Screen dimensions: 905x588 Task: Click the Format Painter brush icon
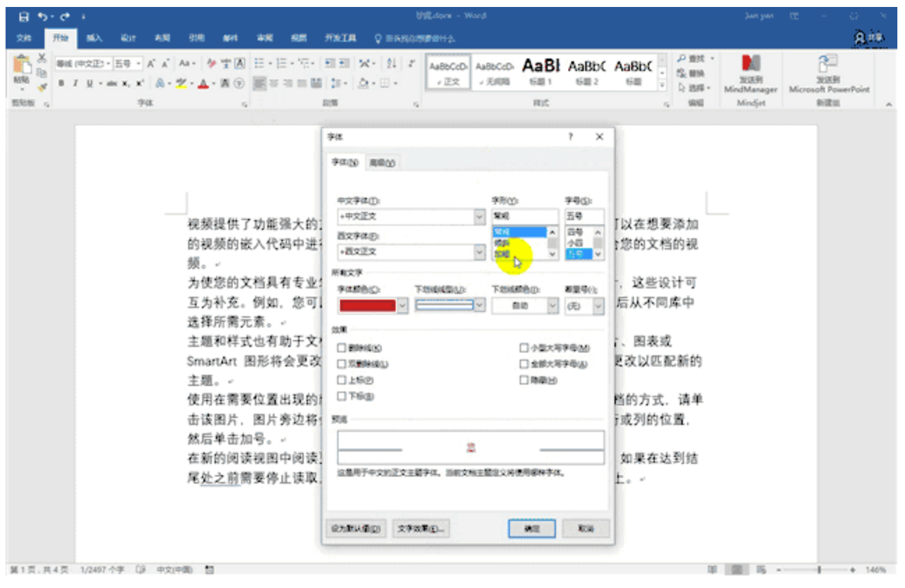point(42,86)
